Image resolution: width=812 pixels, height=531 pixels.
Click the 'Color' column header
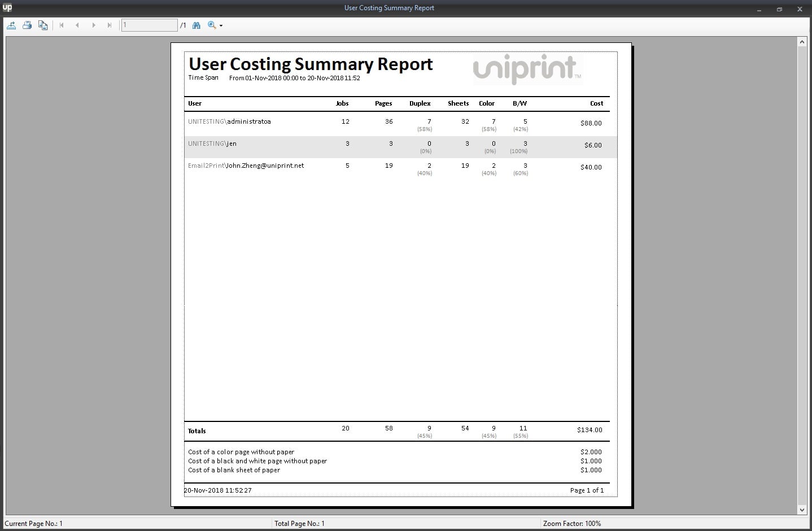pos(487,103)
